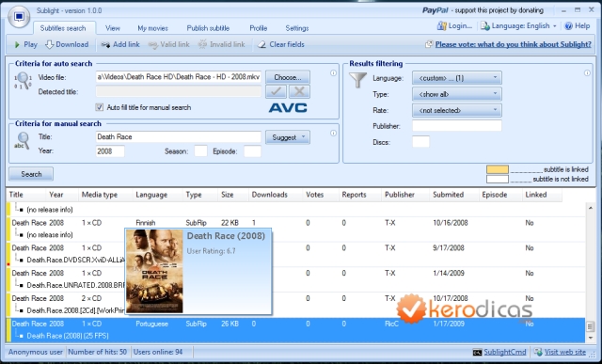
Task: Click scrollbar down arrow in results list
Action: (x=591, y=338)
